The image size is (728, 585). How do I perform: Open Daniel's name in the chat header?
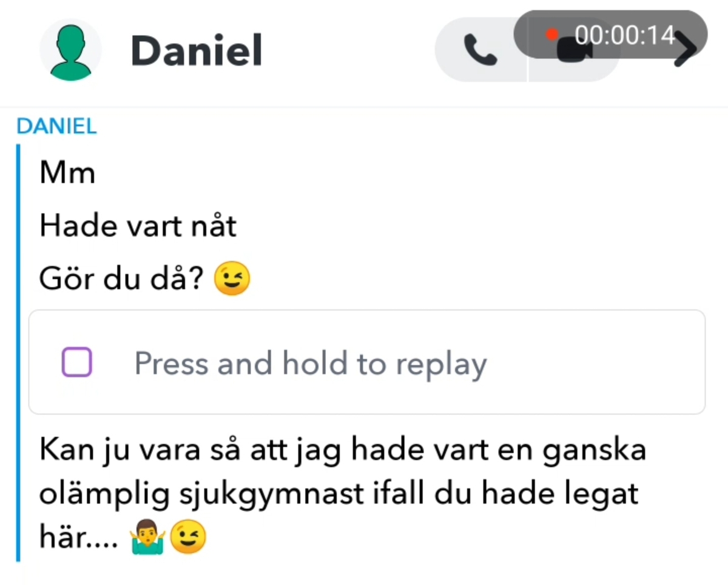click(197, 50)
